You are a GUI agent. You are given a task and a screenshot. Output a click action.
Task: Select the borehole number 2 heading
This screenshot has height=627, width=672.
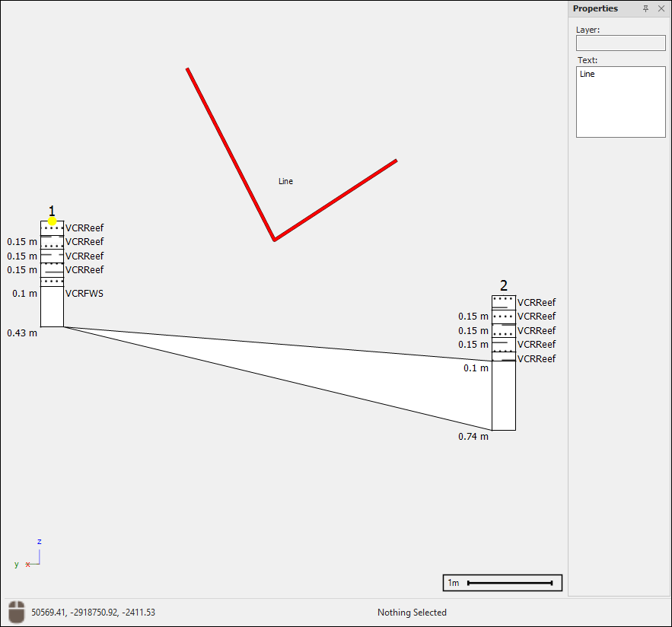pos(504,285)
